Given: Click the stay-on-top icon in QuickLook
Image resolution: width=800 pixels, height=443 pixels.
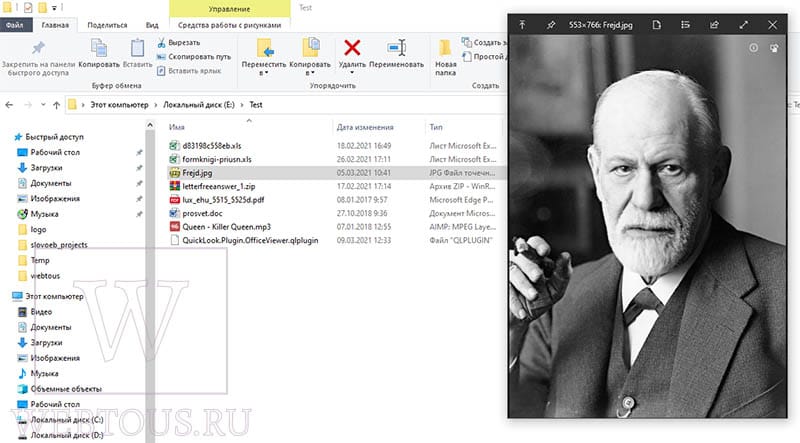Looking at the screenshot, I should [522, 24].
